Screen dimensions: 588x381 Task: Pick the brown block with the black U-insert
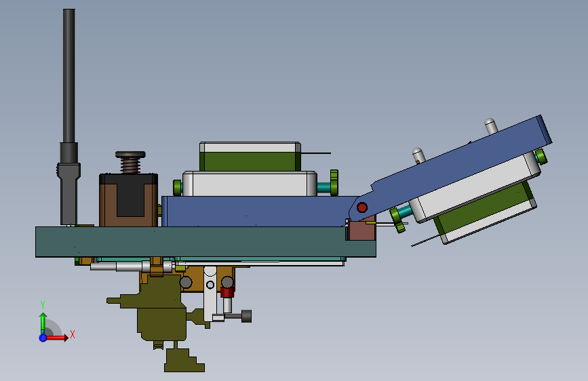(x=128, y=200)
